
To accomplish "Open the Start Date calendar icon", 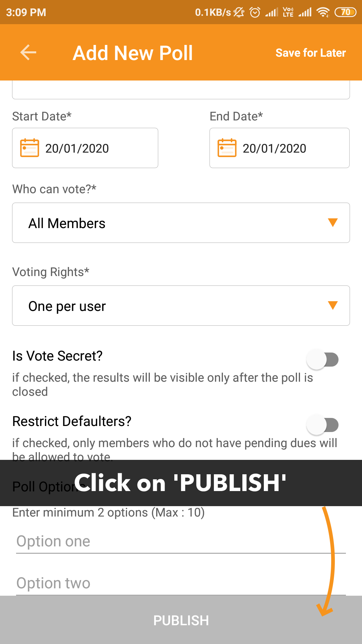I will (x=29, y=148).
